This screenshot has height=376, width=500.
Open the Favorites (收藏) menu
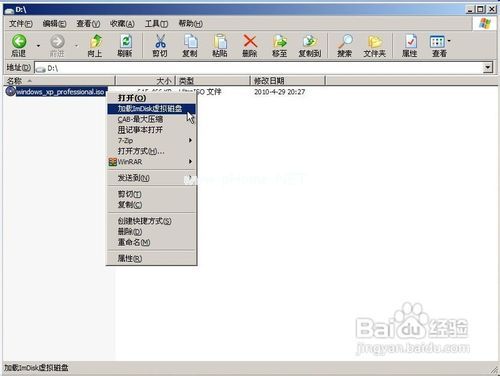(x=122, y=24)
